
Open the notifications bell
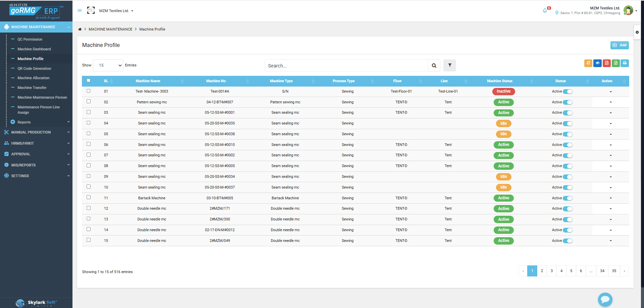(x=545, y=11)
